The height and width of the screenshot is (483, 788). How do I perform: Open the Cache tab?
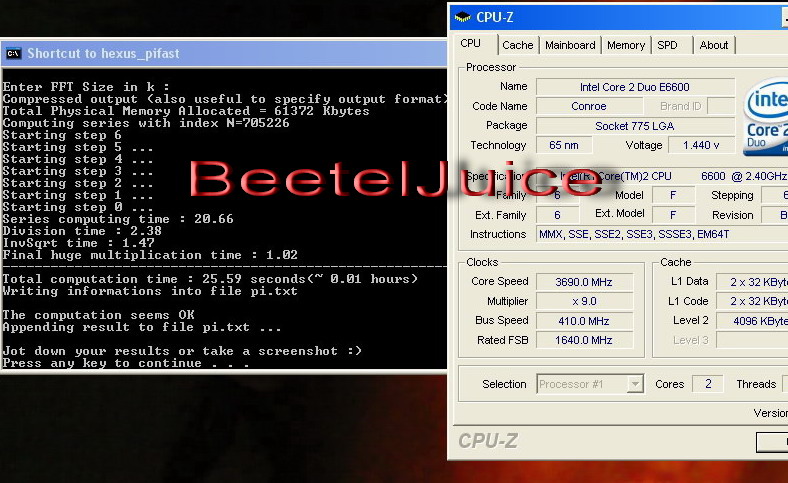coord(518,45)
